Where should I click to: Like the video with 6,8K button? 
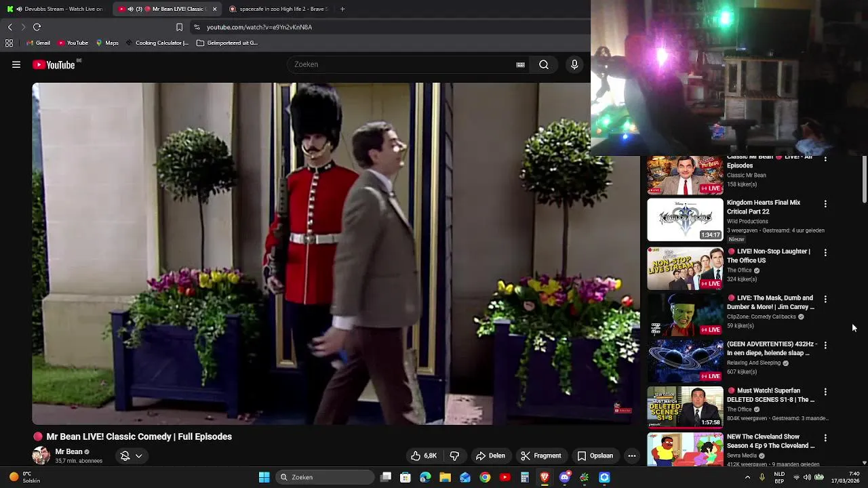click(424, 455)
